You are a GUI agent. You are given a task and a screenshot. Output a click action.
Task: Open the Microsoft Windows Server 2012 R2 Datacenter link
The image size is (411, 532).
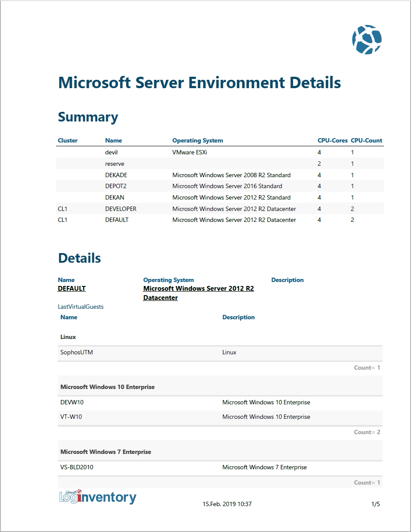pos(198,293)
